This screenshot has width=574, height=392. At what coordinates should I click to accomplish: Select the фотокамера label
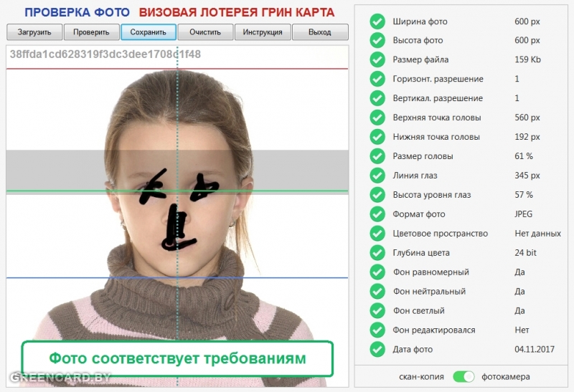click(x=506, y=377)
